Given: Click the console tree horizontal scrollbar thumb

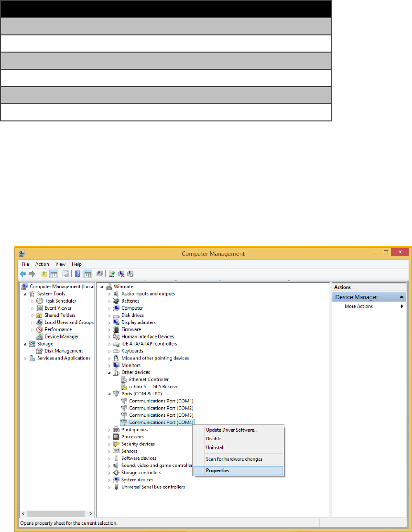Looking at the screenshot, I should (x=55, y=514).
